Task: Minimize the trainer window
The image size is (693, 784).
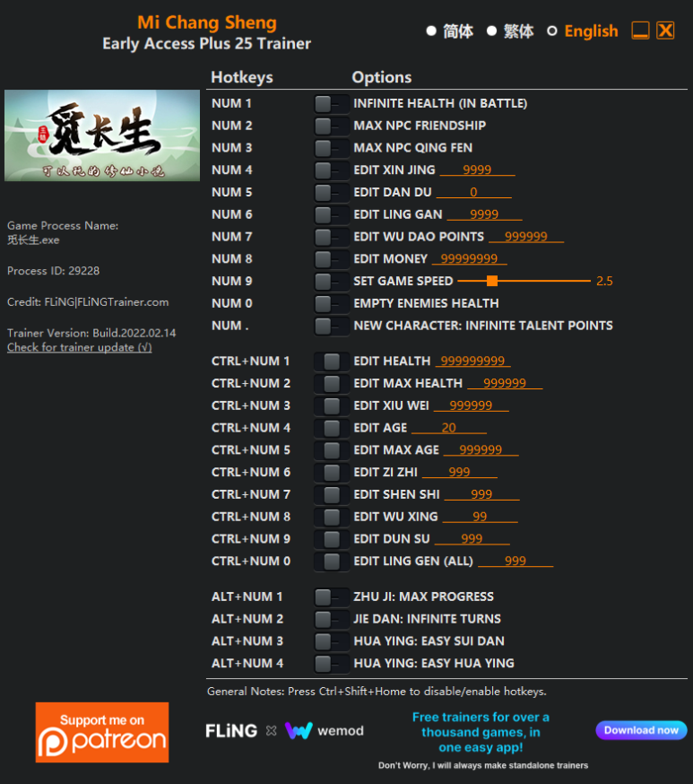Action: coord(640,30)
